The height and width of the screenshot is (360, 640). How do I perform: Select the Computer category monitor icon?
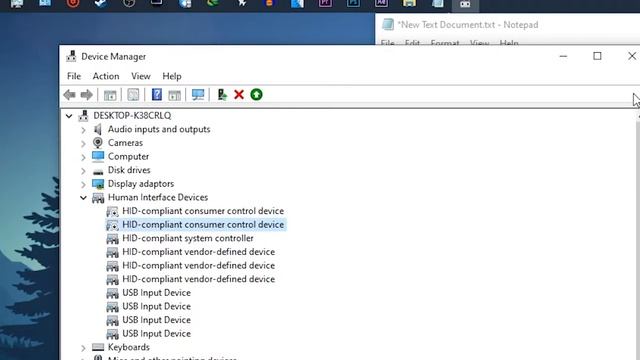pos(98,156)
